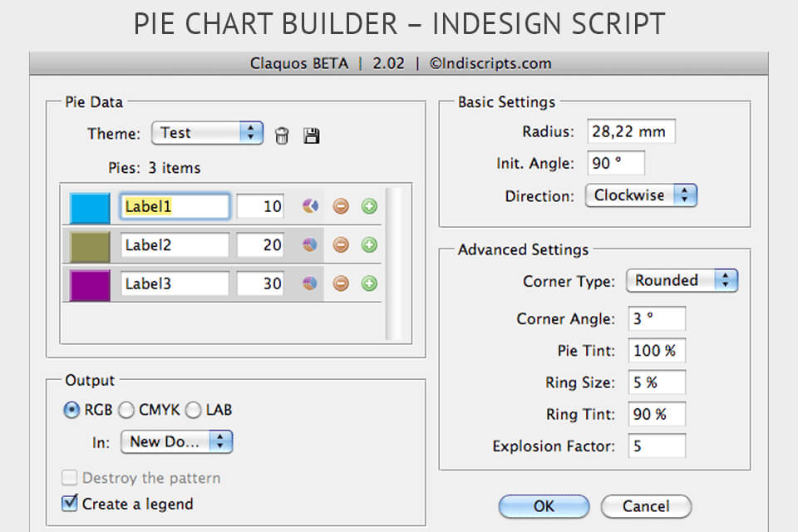Remove the Label3 slice with the minus icon
The height and width of the screenshot is (532, 798).
coord(341,283)
